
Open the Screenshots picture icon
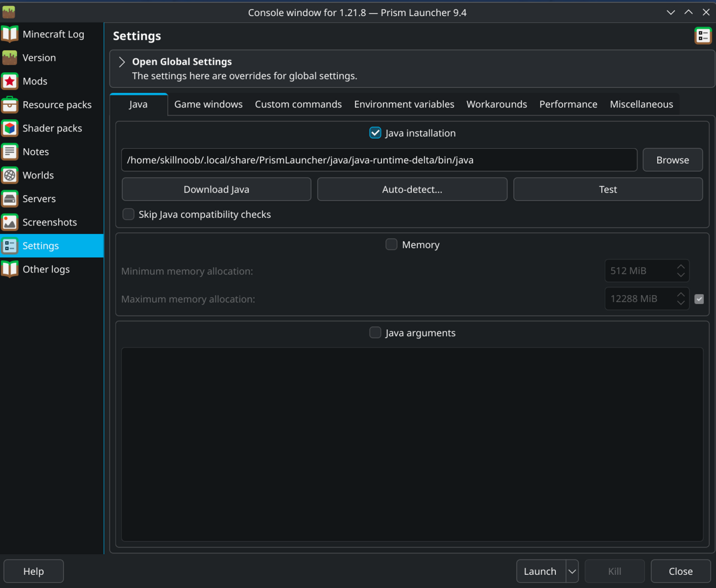pos(10,222)
